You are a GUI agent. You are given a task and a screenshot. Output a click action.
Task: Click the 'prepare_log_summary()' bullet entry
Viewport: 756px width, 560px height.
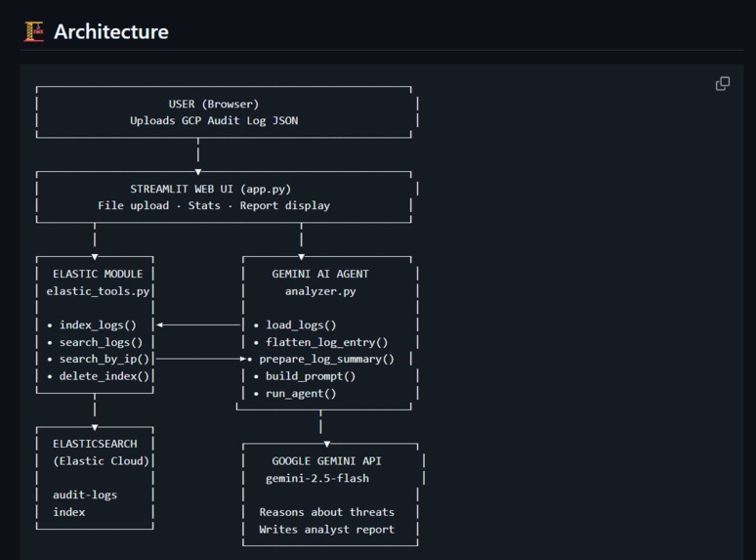click(321, 360)
